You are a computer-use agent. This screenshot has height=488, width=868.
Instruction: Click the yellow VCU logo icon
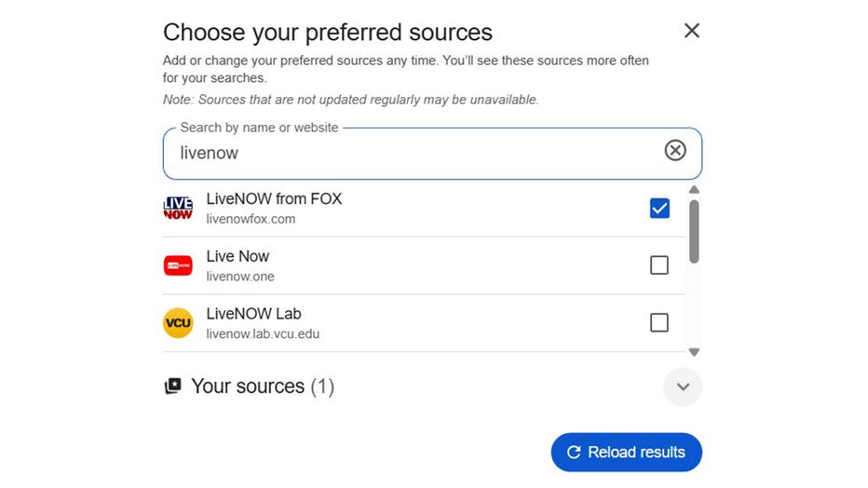pyautogui.click(x=178, y=323)
